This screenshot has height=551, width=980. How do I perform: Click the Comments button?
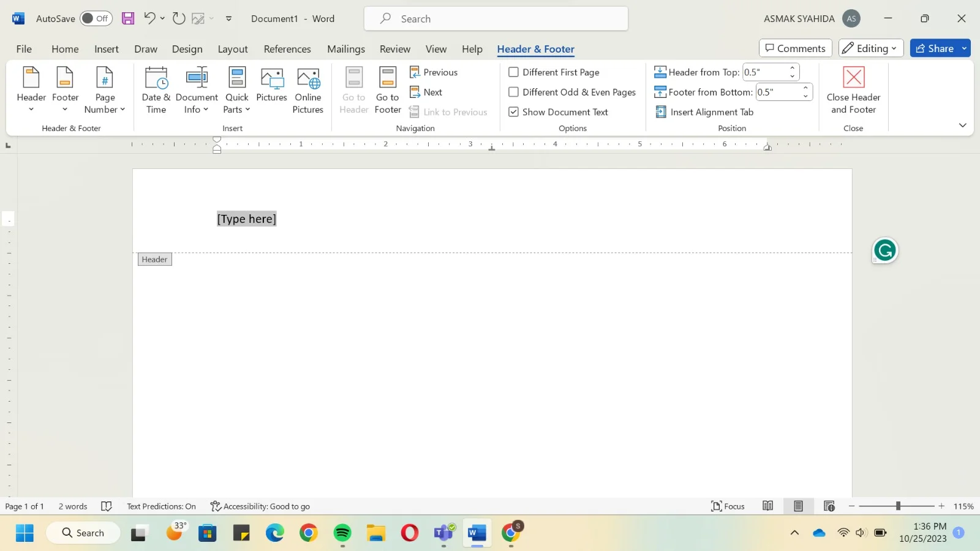(x=795, y=48)
